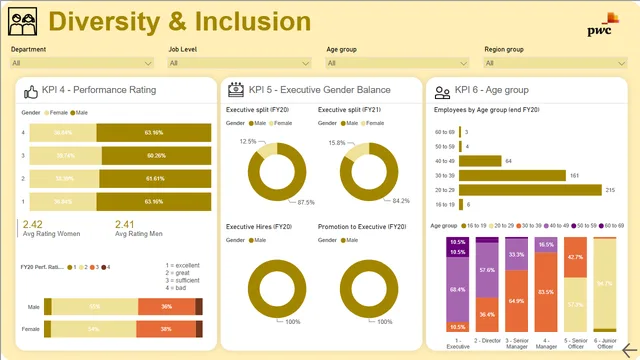Select Male legend in Promotion to Executive
This screenshot has height=360, width=640.
349,240
